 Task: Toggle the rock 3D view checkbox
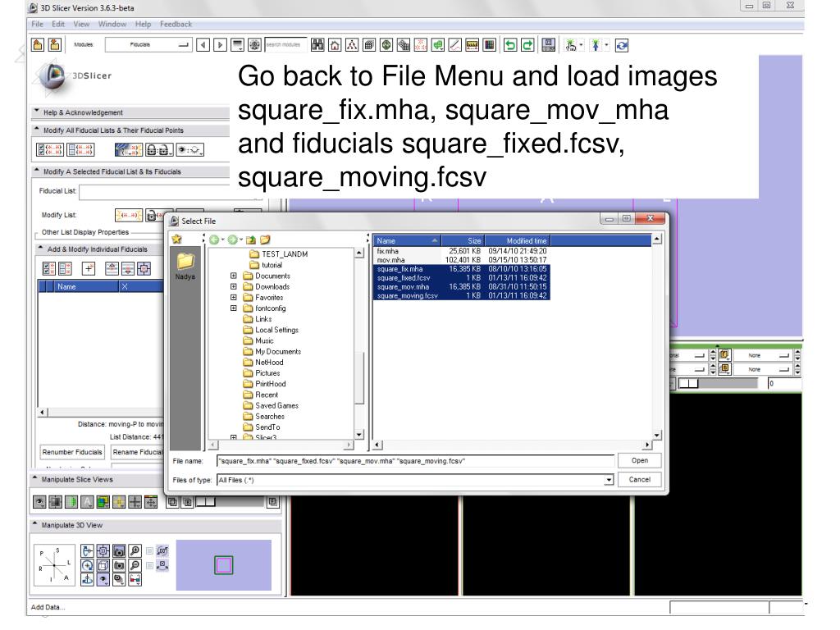[x=149, y=565]
